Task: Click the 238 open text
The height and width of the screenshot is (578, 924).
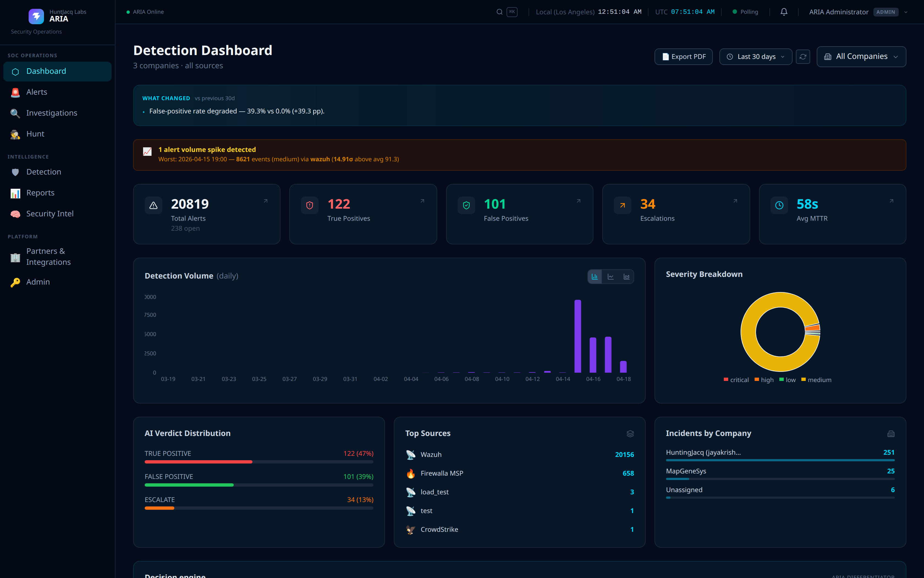Action: click(x=185, y=228)
